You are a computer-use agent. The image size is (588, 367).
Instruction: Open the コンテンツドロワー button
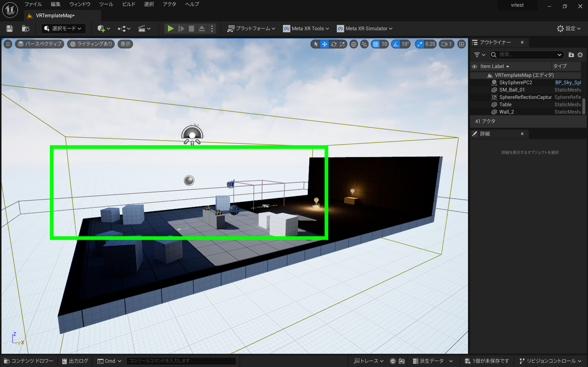[29, 361]
